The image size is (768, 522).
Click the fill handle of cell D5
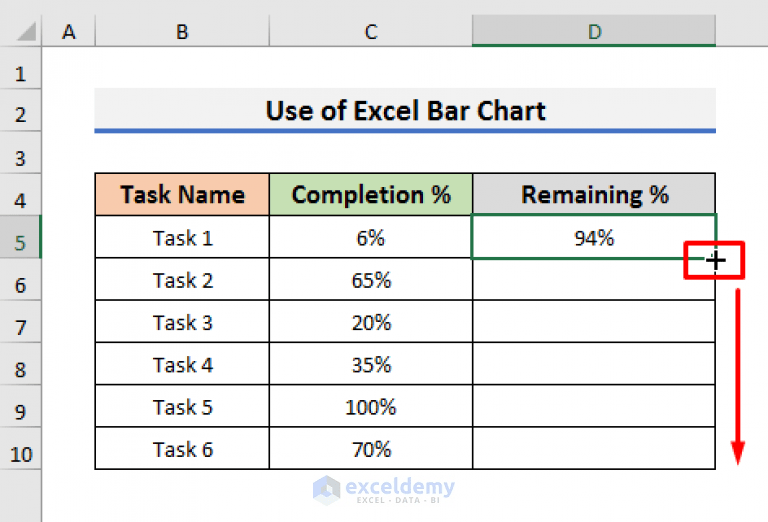(x=716, y=260)
